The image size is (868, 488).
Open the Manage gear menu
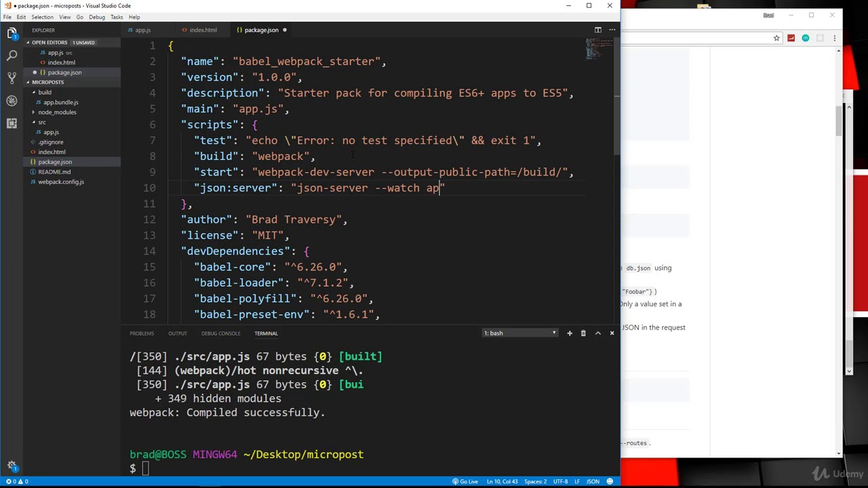pyautogui.click(x=12, y=466)
